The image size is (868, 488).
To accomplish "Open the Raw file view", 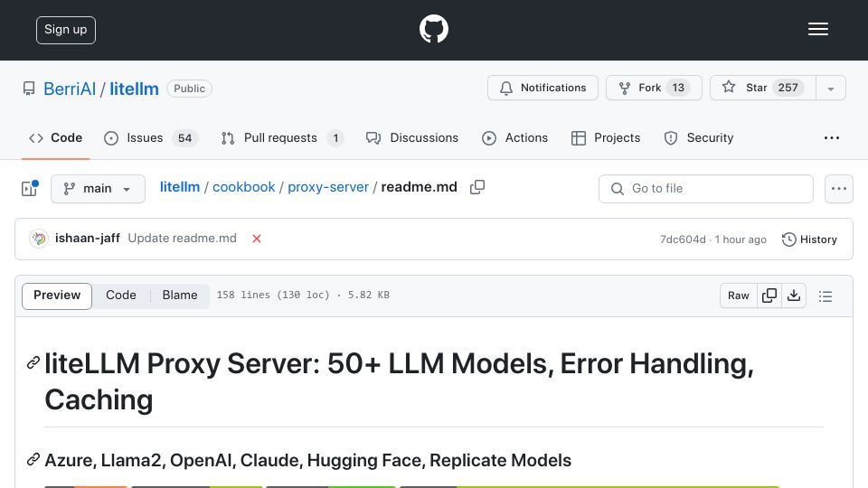I will click(x=739, y=296).
